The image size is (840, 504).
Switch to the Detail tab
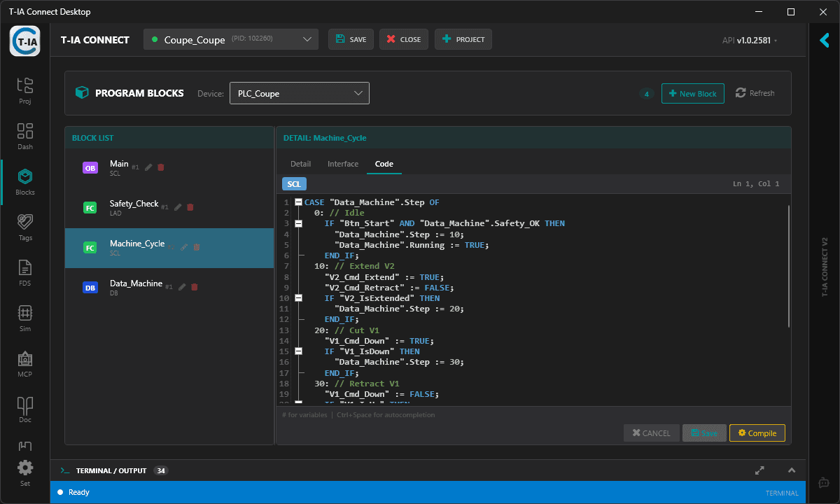(300, 164)
